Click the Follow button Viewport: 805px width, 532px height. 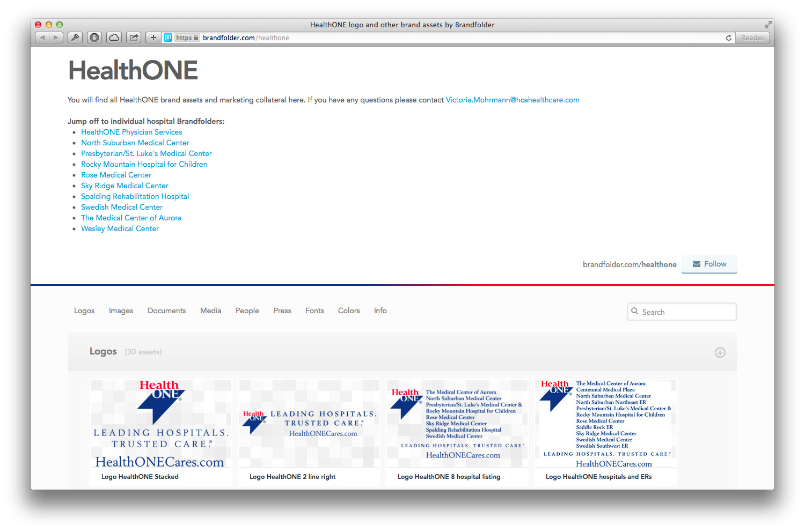[x=709, y=264]
